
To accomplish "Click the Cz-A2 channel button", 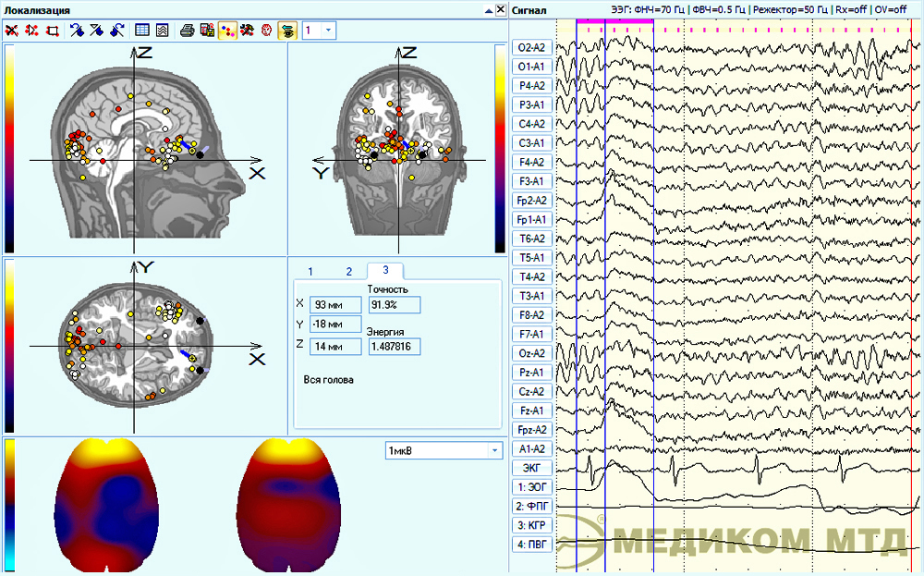I will (532, 391).
